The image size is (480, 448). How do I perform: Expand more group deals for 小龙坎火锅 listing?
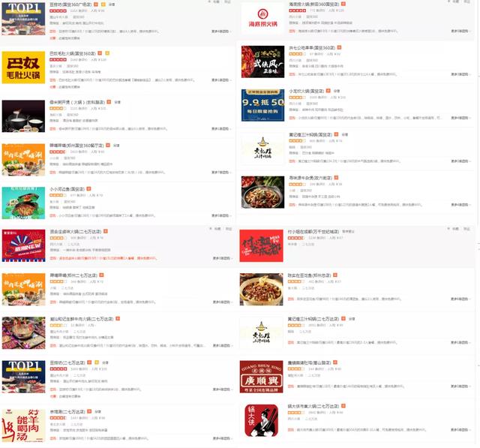click(460, 118)
